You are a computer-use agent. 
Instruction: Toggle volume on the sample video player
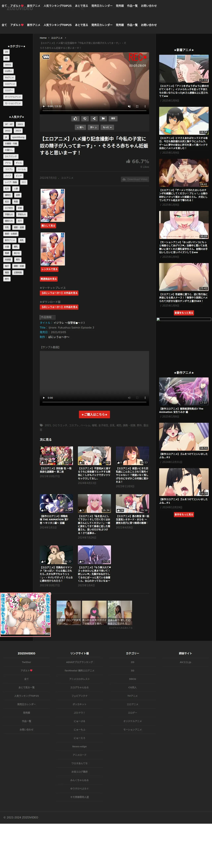pyautogui.click(x=129, y=398)
